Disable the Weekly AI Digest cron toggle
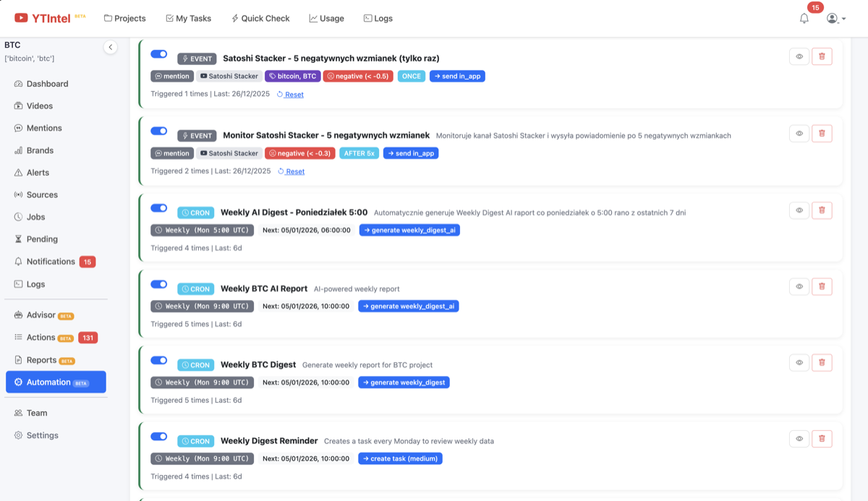Screen dimensions: 868x501 pyautogui.click(x=159, y=208)
